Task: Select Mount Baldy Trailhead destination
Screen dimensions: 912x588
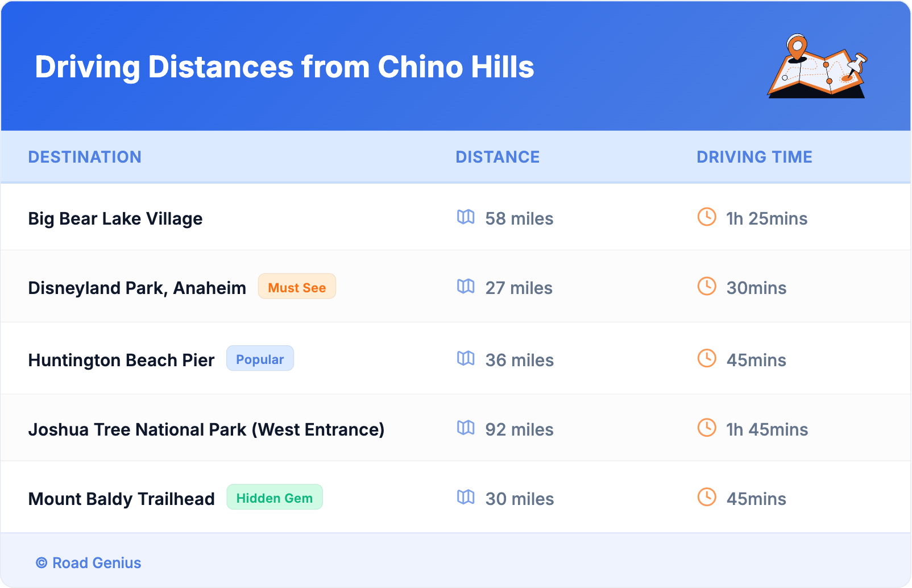Action: [x=121, y=499]
